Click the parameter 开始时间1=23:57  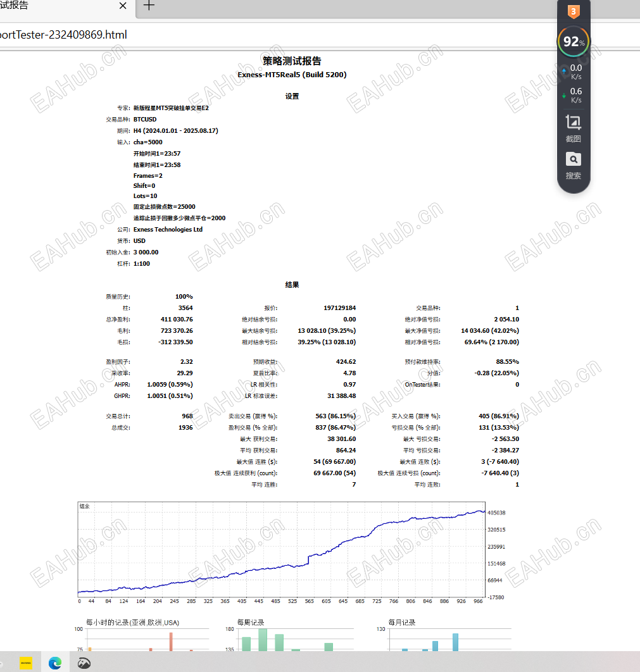[157, 153]
